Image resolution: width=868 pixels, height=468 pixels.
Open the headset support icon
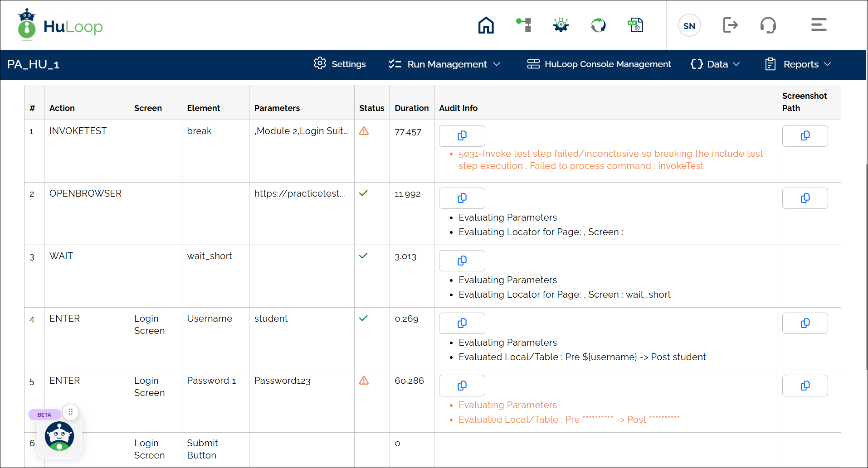pyautogui.click(x=768, y=25)
